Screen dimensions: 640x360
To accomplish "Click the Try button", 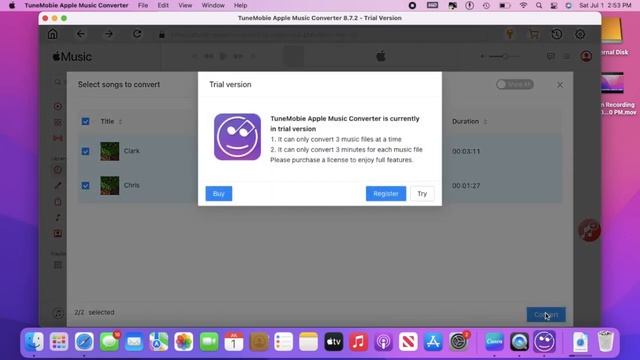I will click(422, 193).
